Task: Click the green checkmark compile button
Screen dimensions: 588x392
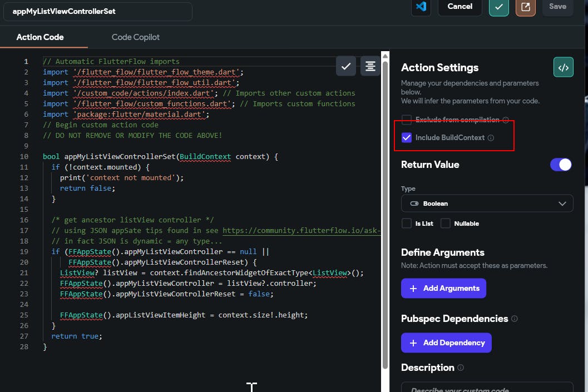Action: [x=498, y=7]
